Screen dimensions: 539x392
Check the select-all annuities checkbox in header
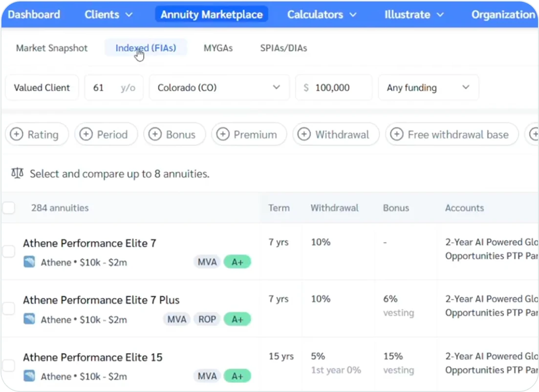[x=8, y=207]
